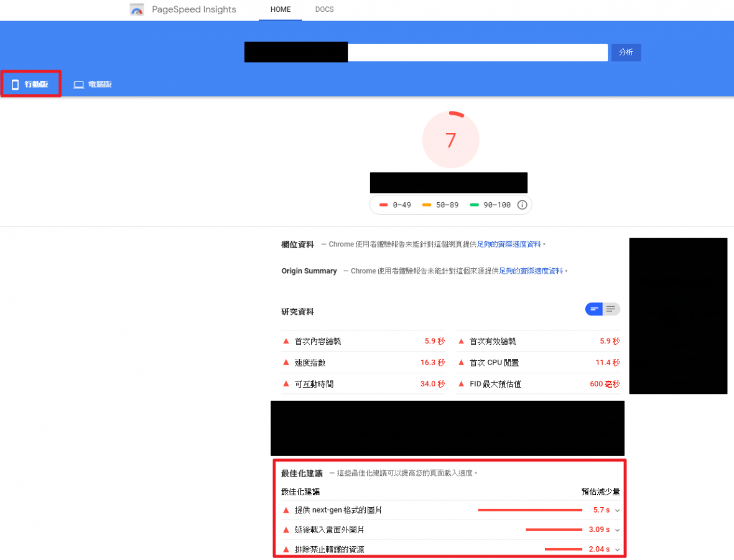The image size is (734, 560).
Task: Click the red triangle beside 速度指數
Action: click(x=286, y=362)
